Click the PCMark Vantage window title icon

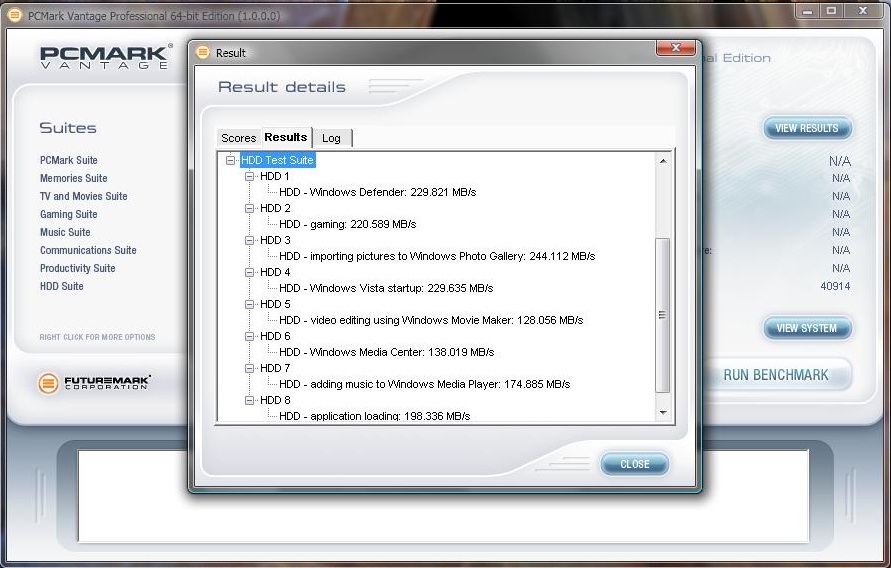click(15, 15)
